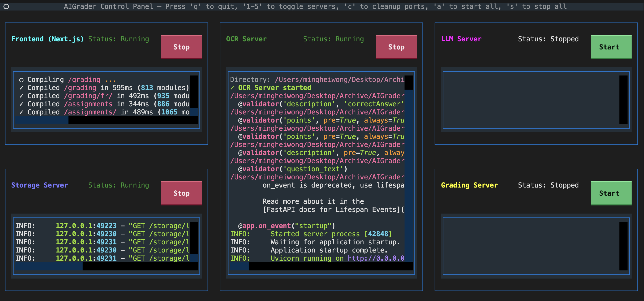Click the Storage Server log vertical scrollbar

[x=193, y=242]
